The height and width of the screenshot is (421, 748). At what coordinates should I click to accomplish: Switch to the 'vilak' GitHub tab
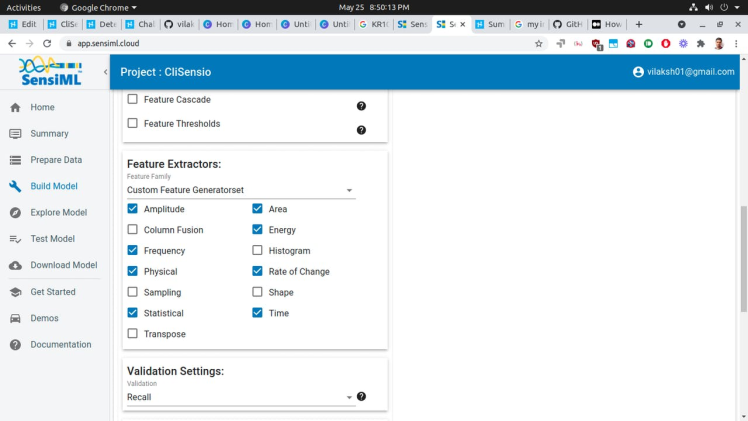point(179,24)
